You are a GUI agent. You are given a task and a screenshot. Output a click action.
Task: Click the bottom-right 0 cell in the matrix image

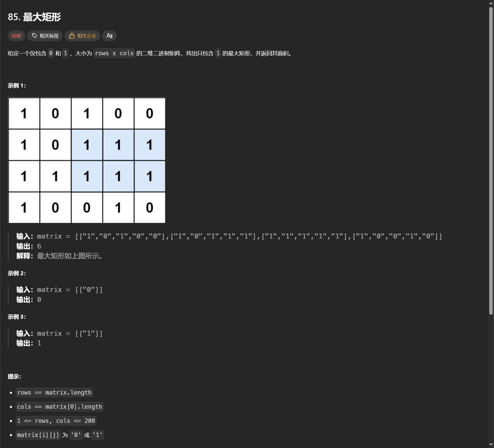point(150,208)
